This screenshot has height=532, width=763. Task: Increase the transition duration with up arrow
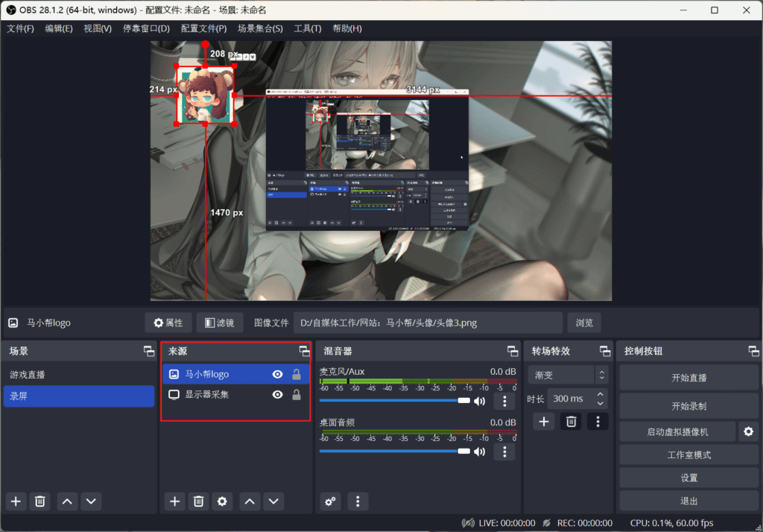[601, 394]
